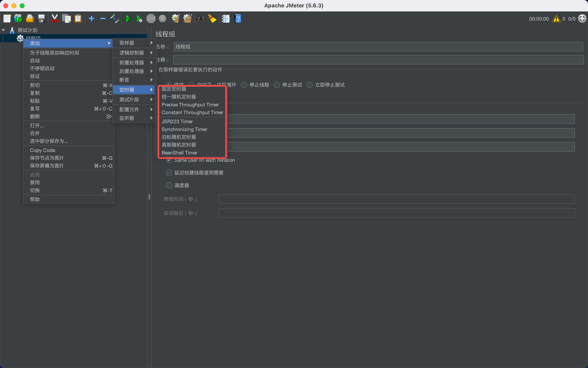Enable the 延迟创建线程直到需要 checkbox
Screen dimensions: 588x368
[x=169, y=172]
